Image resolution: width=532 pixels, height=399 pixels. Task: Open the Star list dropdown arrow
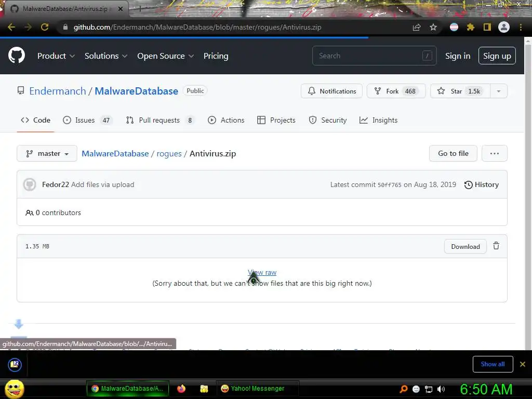coord(498,91)
